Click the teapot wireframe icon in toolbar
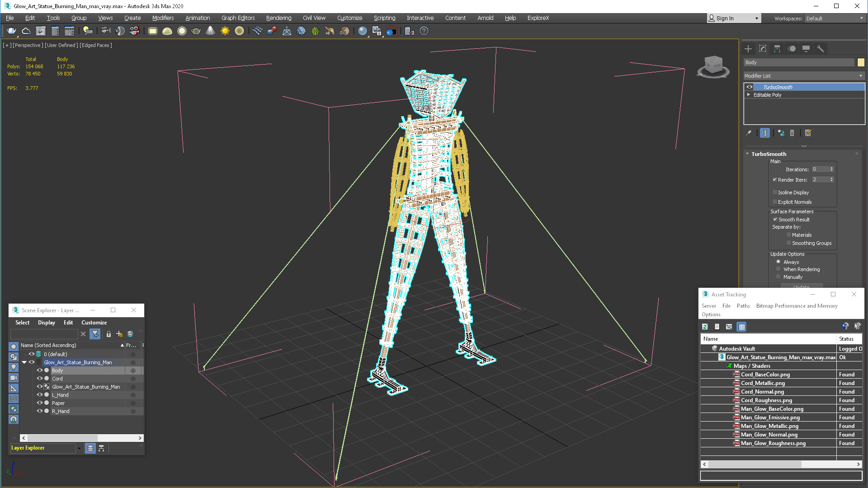The width and height of the screenshot is (868, 488). (x=196, y=31)
